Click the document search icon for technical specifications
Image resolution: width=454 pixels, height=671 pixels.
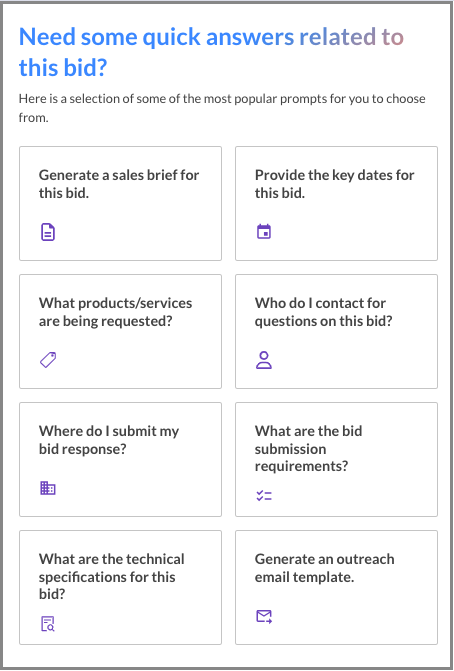click(x=48, y=623)
